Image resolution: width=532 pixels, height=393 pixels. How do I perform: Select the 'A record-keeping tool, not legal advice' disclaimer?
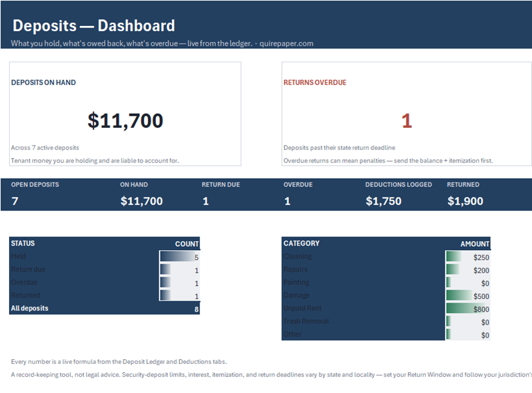272,375
